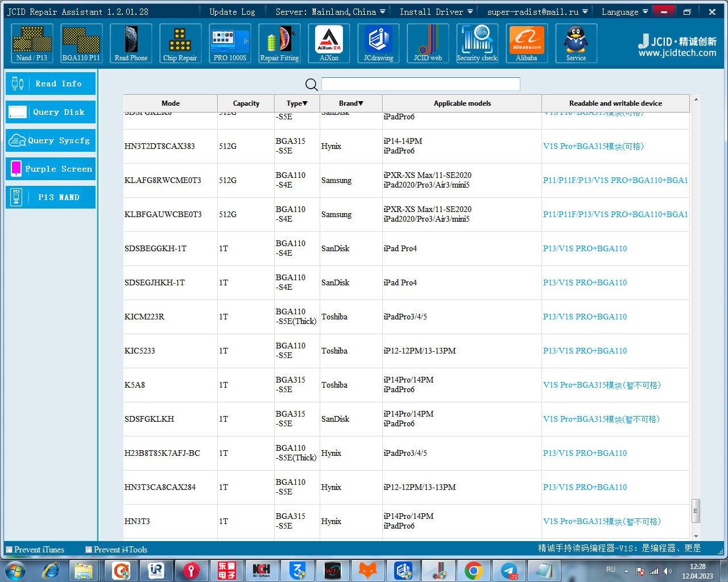The height and width of the screenshot is (582, 728).
Task: Open Telegram from taskbar
Action: click(509, 570)
